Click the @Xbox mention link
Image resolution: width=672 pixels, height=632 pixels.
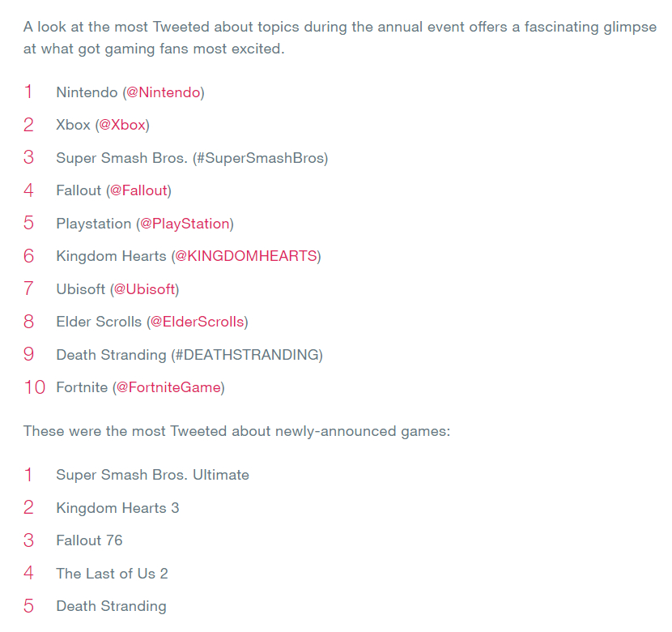(x=122, y=125)
